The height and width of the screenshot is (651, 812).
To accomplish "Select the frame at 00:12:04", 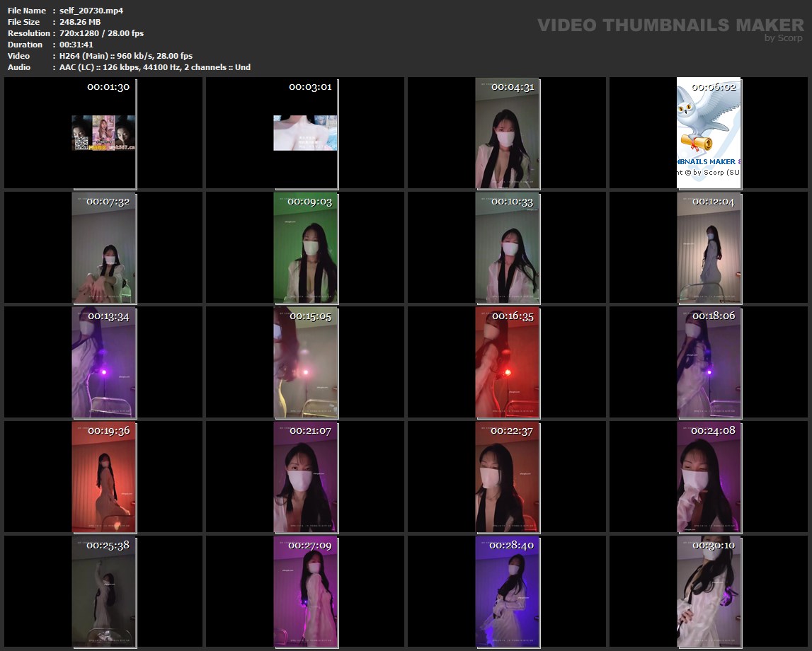I will pos(709,248).
